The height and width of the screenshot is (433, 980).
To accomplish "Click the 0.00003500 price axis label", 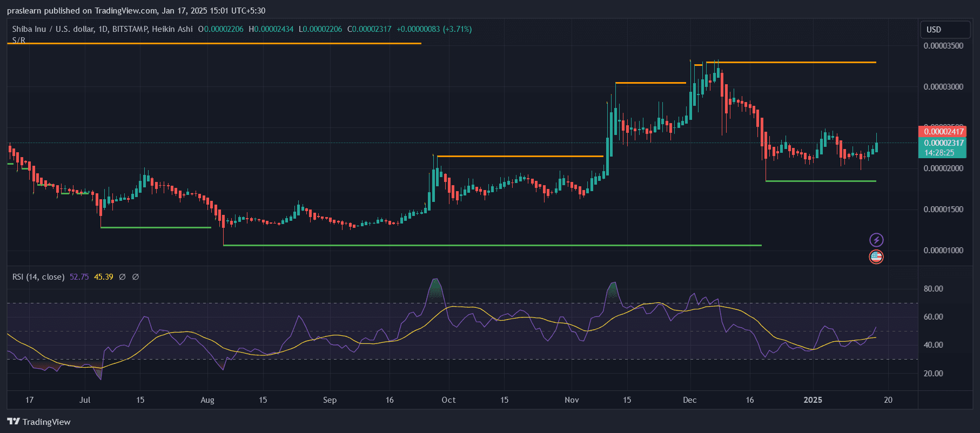I will pos(943,46).
